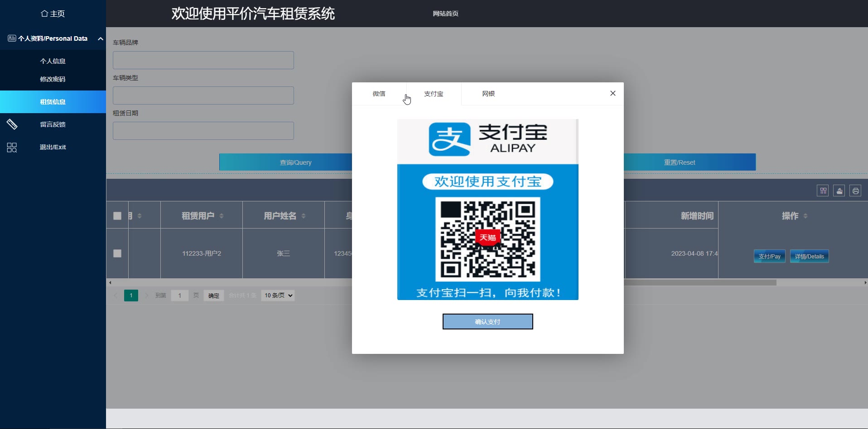Focus the jump-to-page number field
This screenshot has width=868, height=429.
tap(180, 296)
